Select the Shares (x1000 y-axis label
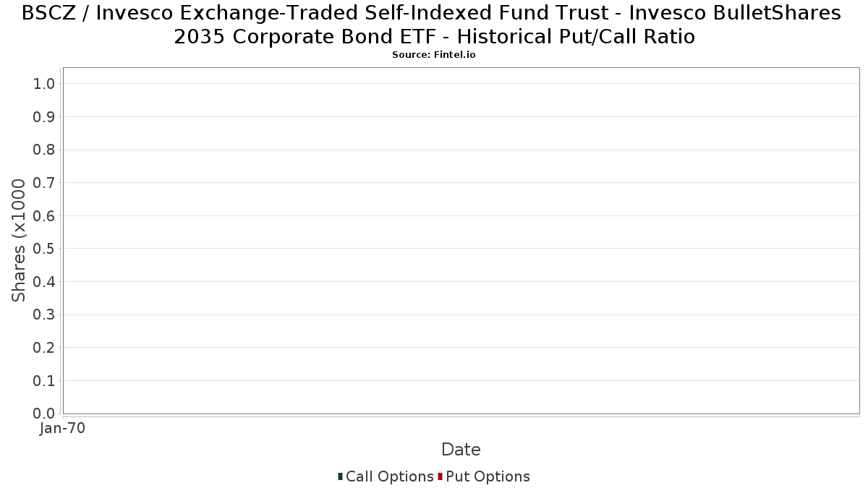The width and height of the screenshot is (868, 488). click(x=19, y=240)
